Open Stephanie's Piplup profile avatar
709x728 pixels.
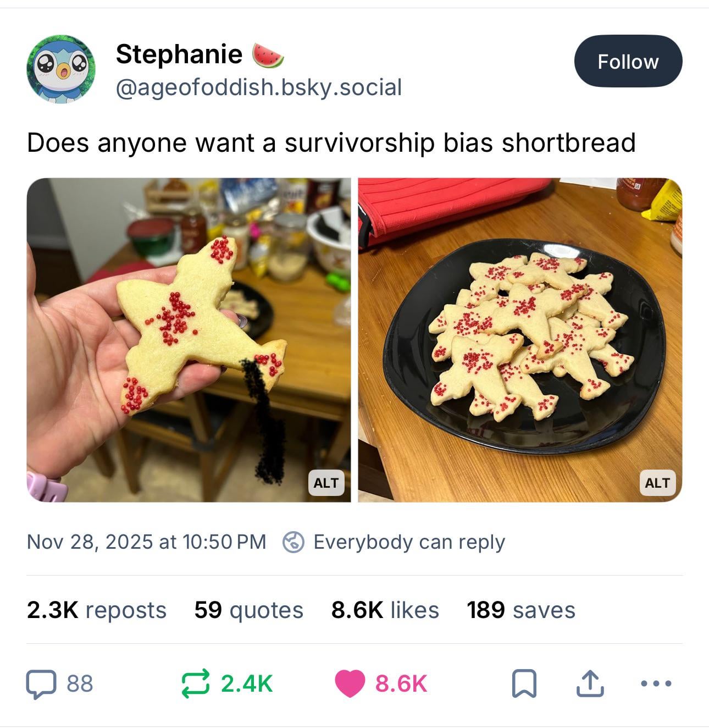pos(60,69)
